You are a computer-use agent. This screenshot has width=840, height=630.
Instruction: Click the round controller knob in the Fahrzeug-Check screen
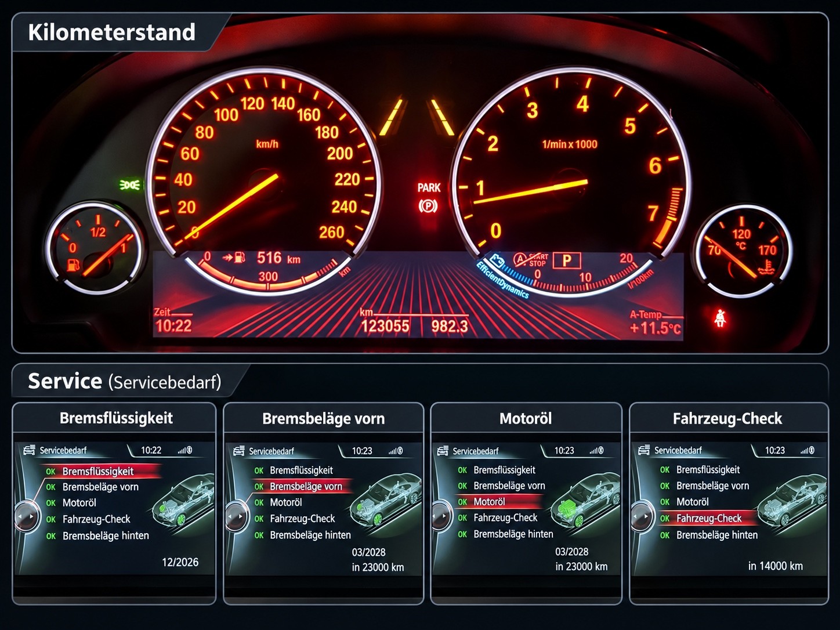pos(642,516)
